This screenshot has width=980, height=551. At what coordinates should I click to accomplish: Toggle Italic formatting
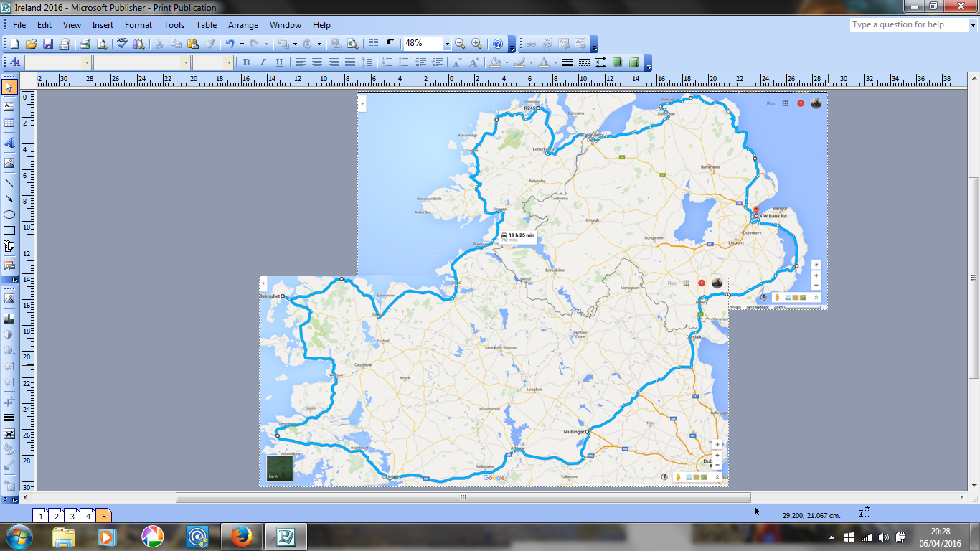click(x=263, y=62)
